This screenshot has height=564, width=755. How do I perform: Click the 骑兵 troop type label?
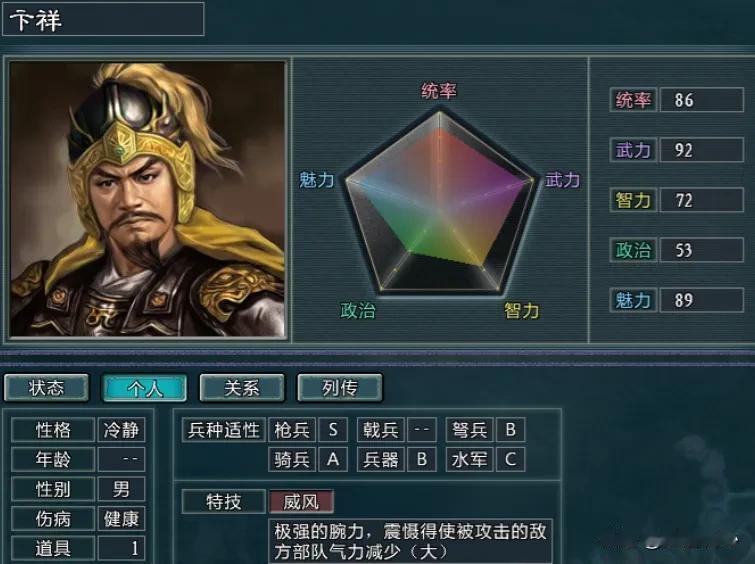[292, 459]
